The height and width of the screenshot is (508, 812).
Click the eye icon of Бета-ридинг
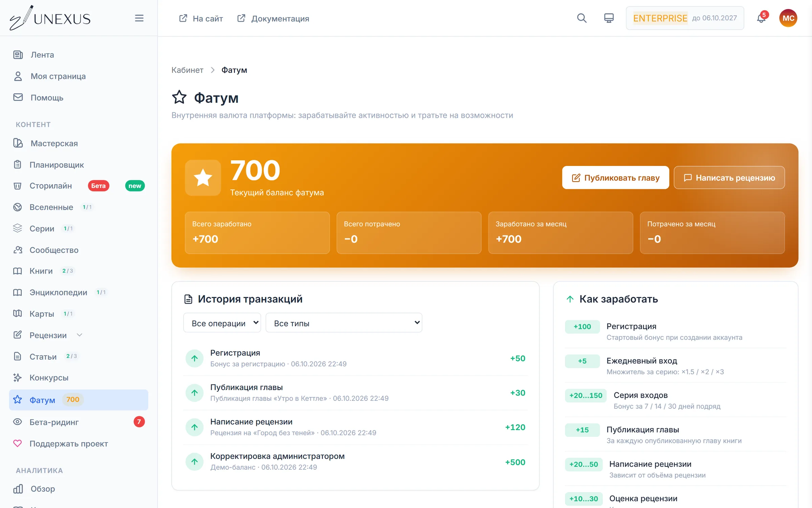(18, 422)
